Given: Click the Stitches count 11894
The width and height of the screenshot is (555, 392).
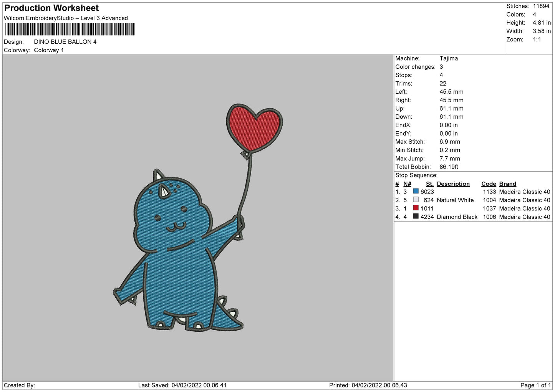Looking at the screenshot, I should 541,6.
